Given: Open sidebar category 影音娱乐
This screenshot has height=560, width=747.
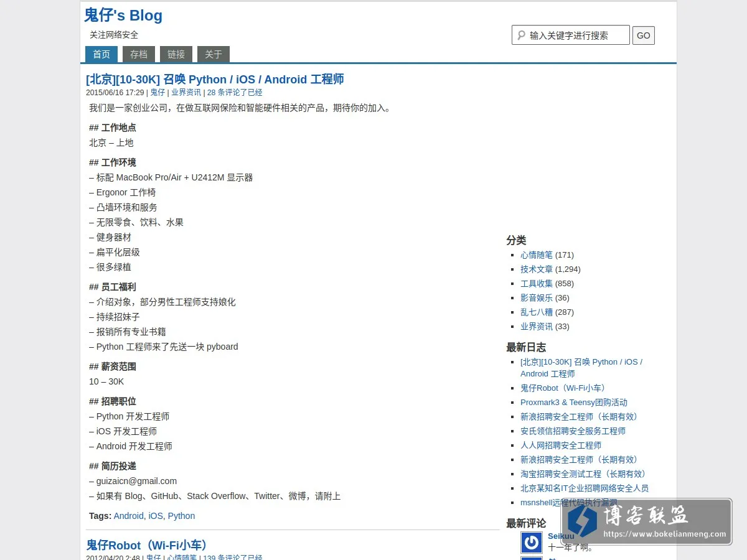Looking at the screenshot, I should (x=537, y=298).
